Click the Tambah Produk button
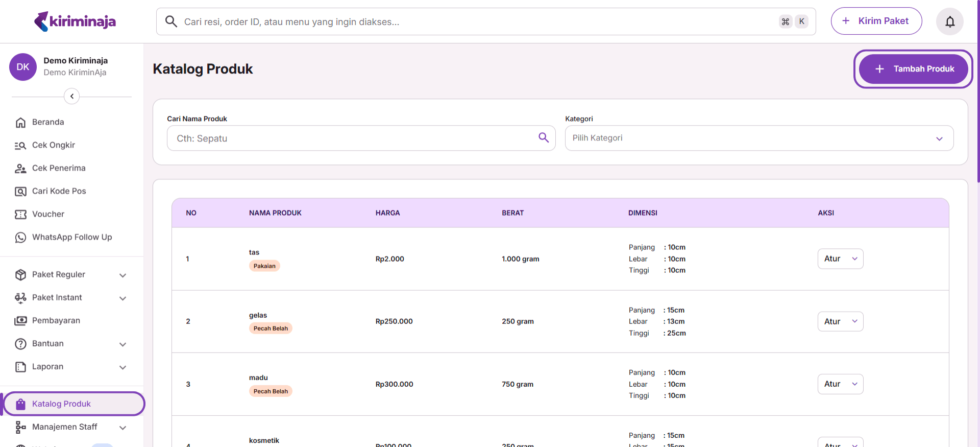 (913, 69)
